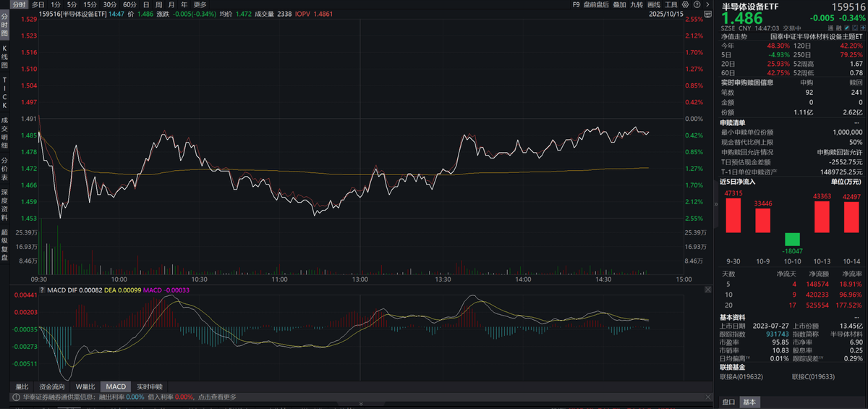Click the small screen icon below the date
Image resolution: width=868 pixels, height=409 pixels.
tap(708, 14)
